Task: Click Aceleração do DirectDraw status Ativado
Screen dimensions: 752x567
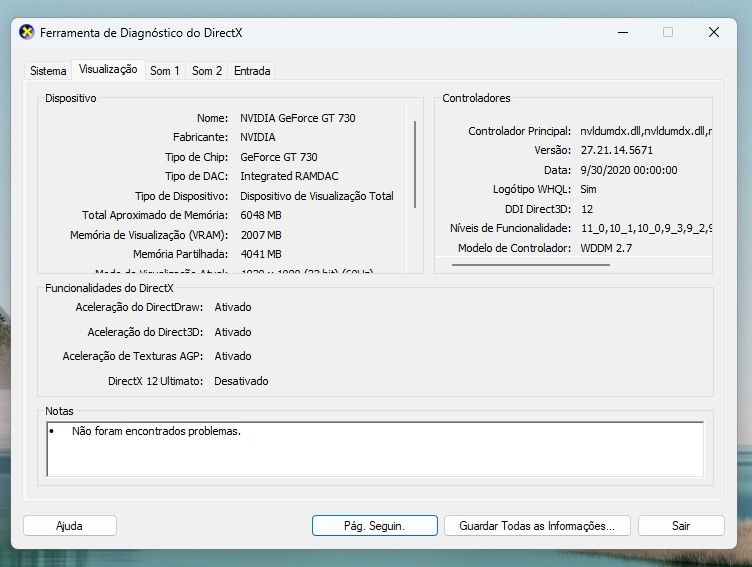Action: [x=233, y=307]
